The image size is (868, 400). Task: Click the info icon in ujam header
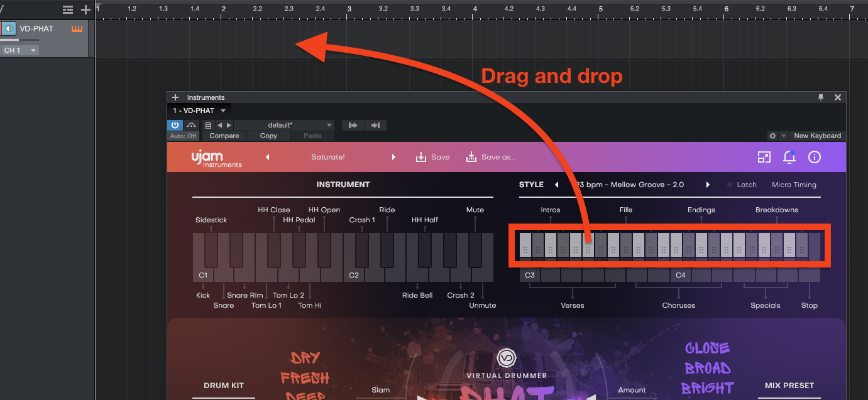pyautogui.click(x=815, y=157)
